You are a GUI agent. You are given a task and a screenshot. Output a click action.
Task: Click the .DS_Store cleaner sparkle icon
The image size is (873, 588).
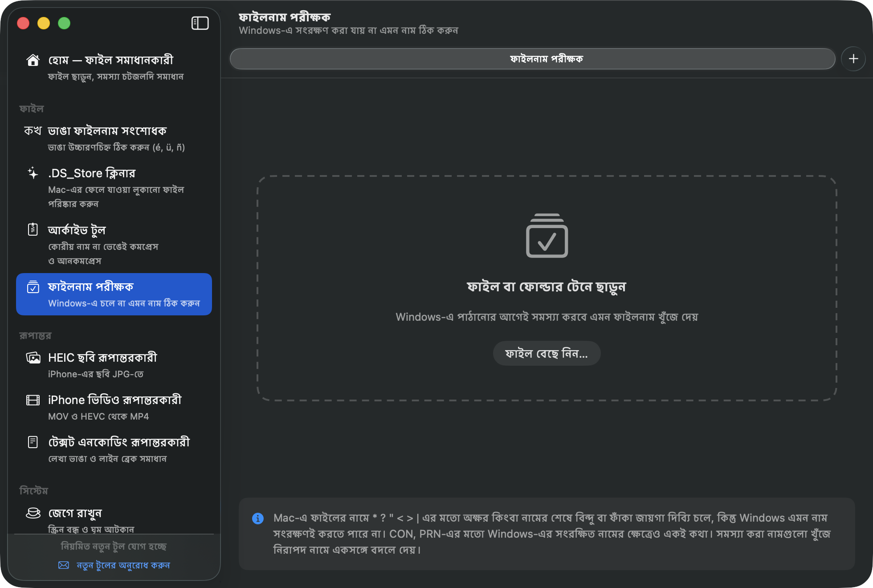pyautogui.click(x=33, y=173)
